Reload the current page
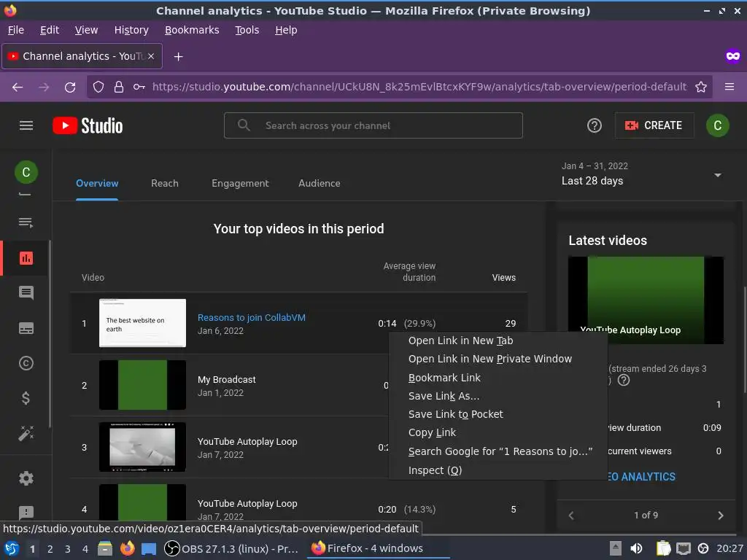This screenshot has width=747, height=560. tap(70, 87)
